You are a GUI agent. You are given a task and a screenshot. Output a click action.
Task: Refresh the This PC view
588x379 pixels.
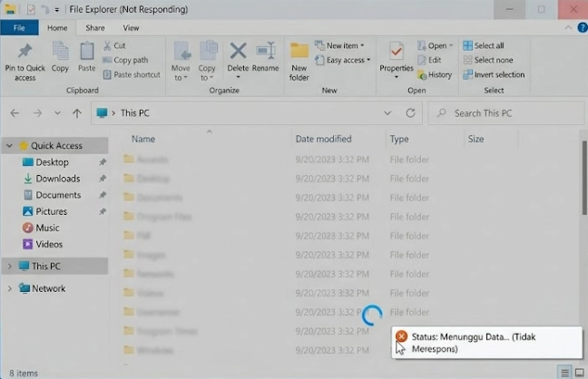tap(411, 112)
